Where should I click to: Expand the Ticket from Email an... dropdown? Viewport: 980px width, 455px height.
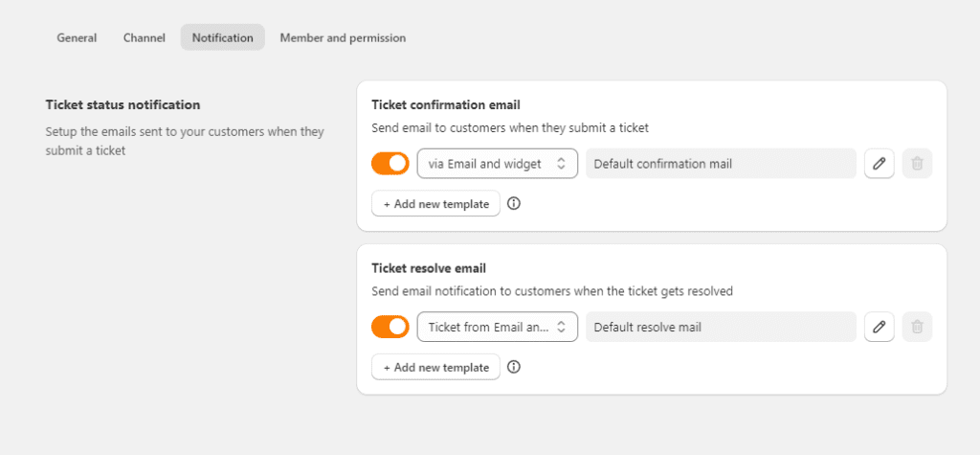coord(497,327)
